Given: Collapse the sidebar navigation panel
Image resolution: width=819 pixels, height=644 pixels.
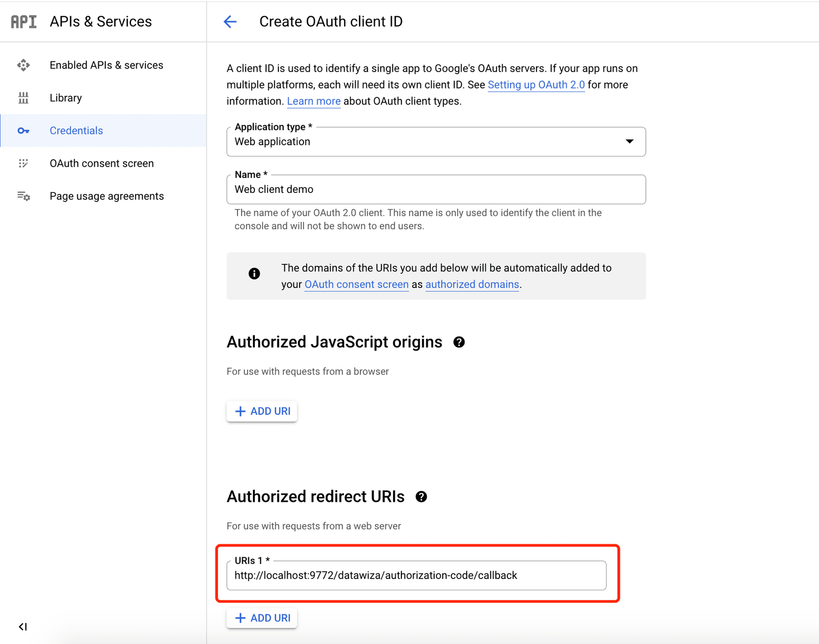Looking at the screenshot, I should [23, 627].
